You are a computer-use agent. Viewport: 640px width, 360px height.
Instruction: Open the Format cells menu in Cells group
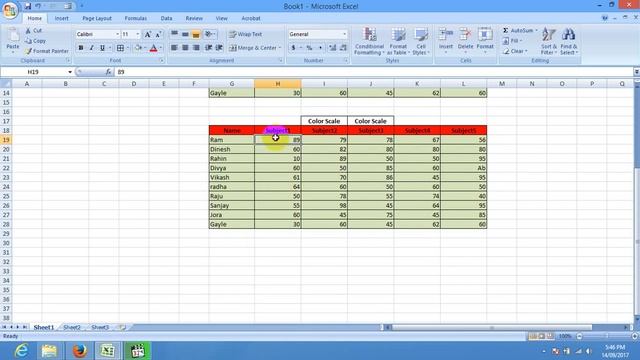[485, 40]
